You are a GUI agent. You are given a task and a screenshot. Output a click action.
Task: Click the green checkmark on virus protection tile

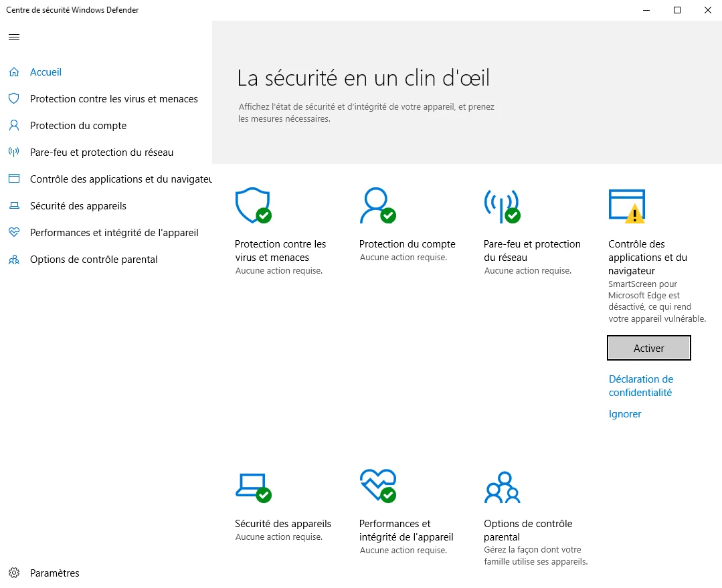click(x=265, y=217)
